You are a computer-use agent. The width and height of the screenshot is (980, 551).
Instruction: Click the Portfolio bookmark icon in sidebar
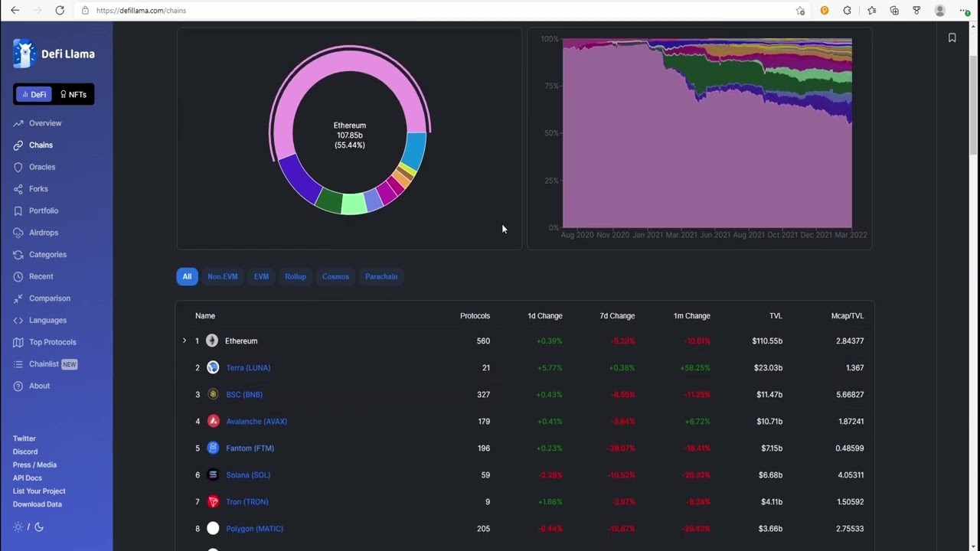pos(18,210)
